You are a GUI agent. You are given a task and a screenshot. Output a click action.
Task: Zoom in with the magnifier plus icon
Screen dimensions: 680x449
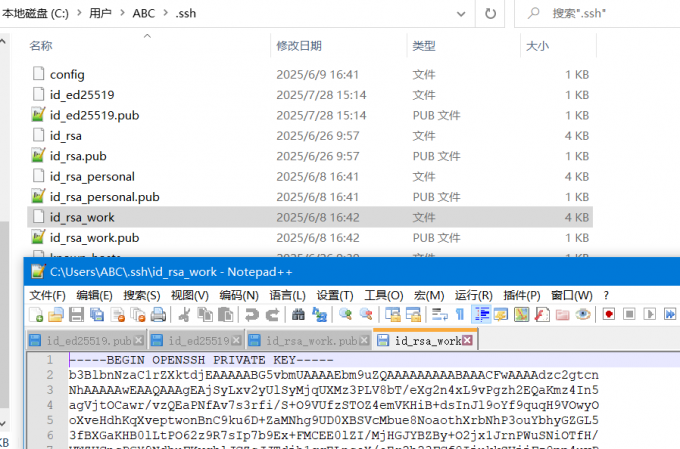pos(345,315)
